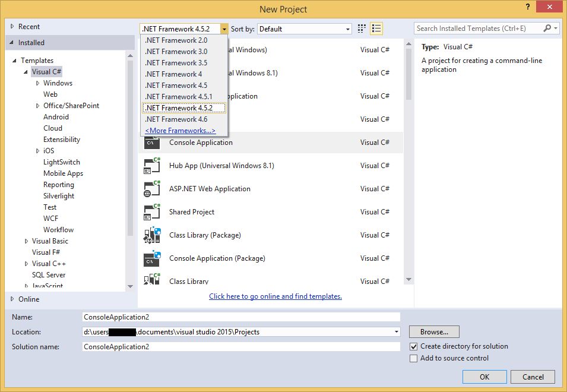This screenshot has height=392, width=567.
Task: Click here to go online link
Action: (x=275, y=296)
